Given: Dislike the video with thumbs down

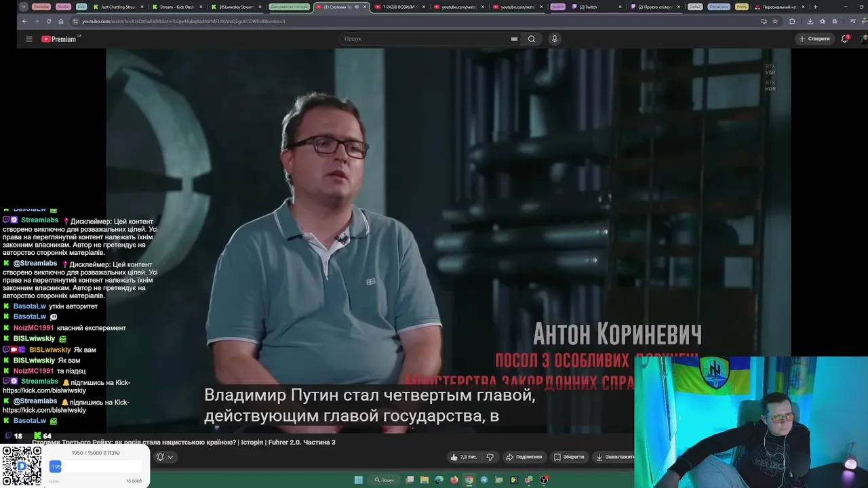Looking at the screenshot, I should click(x=490, y=457).
